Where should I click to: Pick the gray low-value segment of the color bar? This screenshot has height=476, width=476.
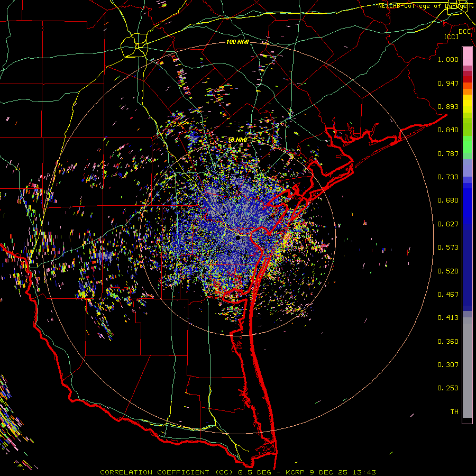click(x=467, y=368)
